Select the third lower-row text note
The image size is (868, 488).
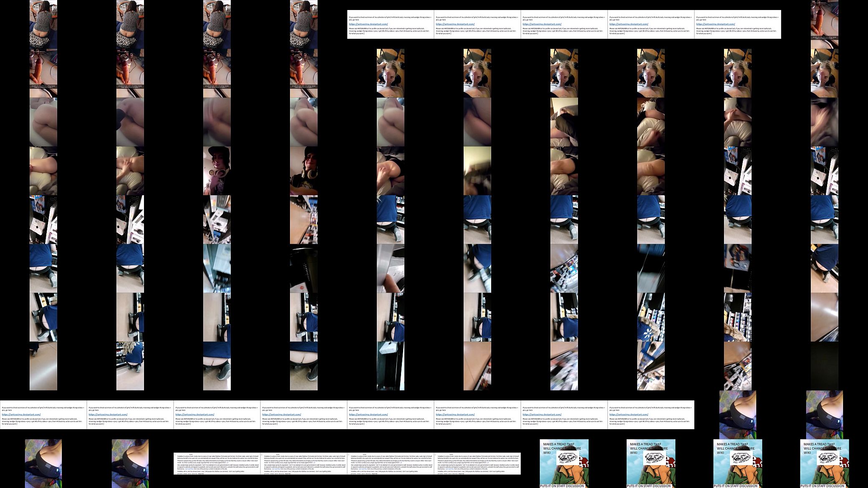click(217, 415)
